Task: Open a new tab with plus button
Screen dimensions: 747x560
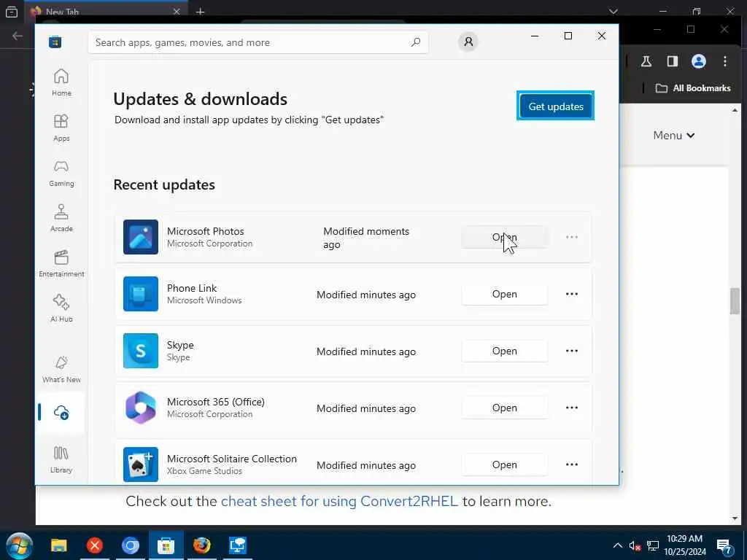Action: [200, 12]
